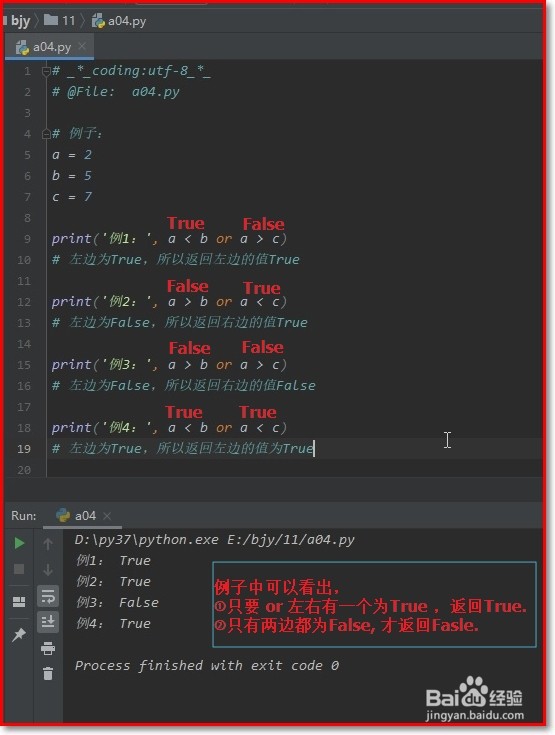555x735 pixels.
Task: Toggle soft-wrap in the Run console
Action: coord(48,597)
